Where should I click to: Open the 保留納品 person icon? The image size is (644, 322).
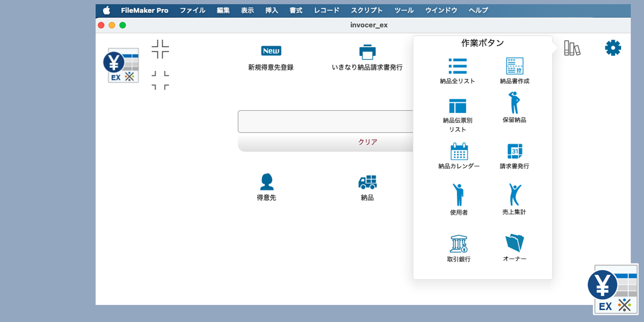pyautogui.click(x=514, y=103)
